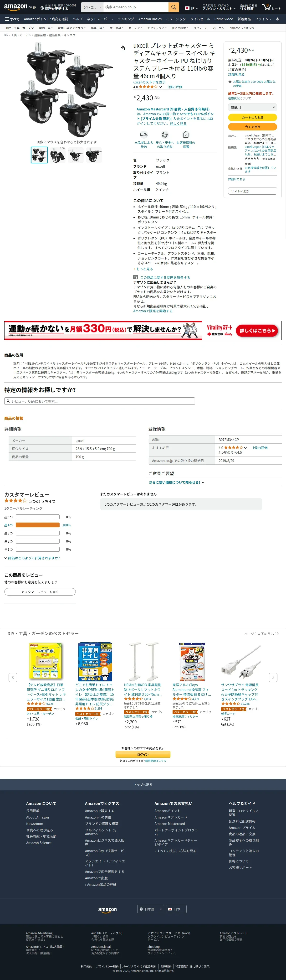Expand さらに安い価格について知らせる
The image size is (286, 980).
(177, 482)
